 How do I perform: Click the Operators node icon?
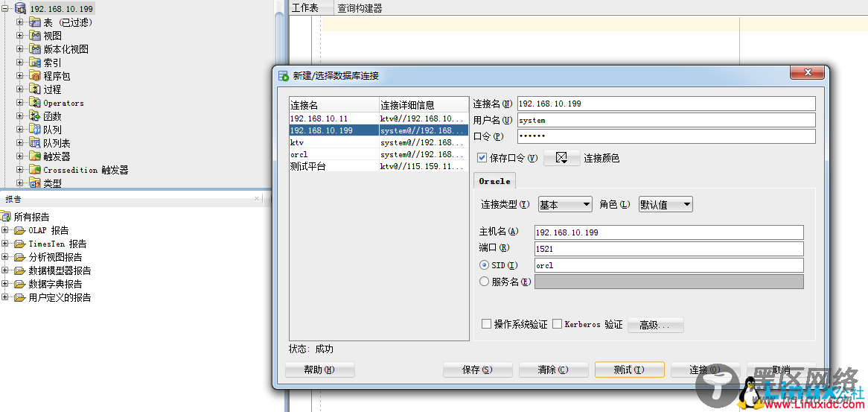tap(35, 103)
